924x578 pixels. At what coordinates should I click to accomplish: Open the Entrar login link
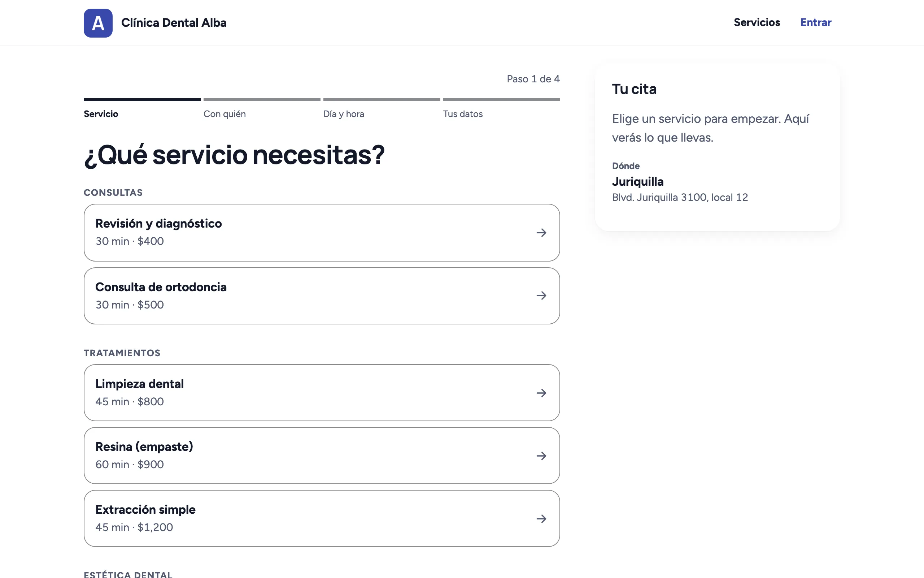coord(816,22)
